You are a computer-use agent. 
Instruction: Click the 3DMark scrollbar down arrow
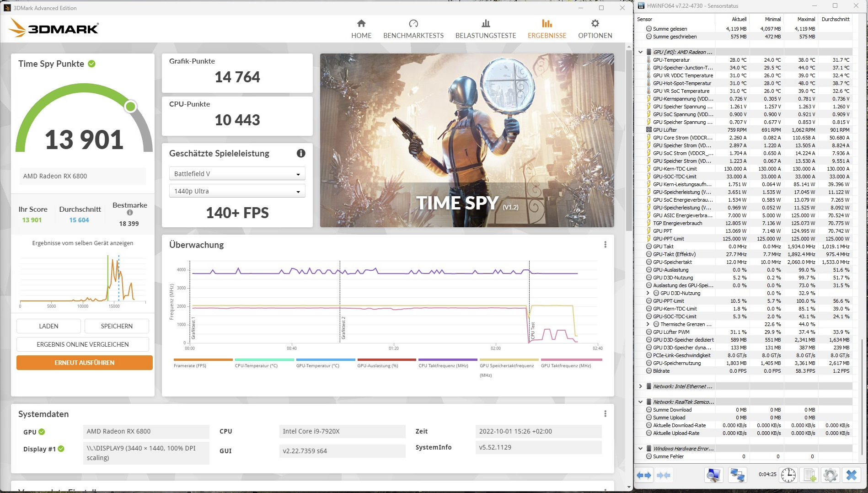tap(629, 488)
